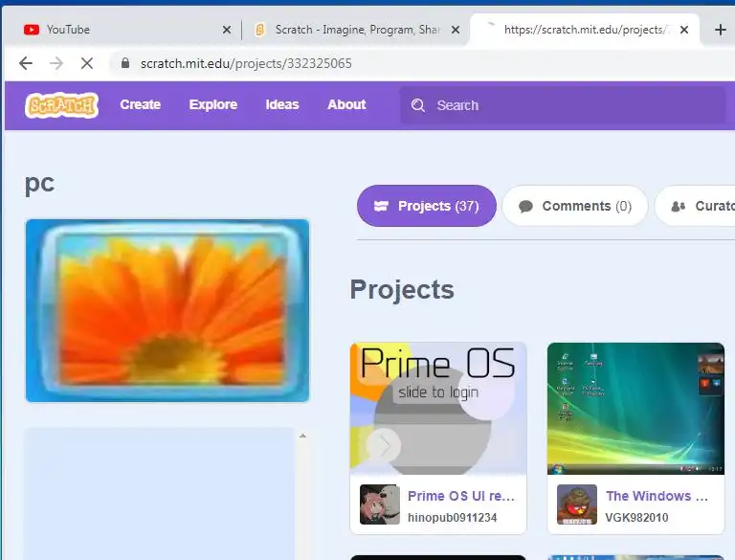This screenshot has height=560, width=735.
Task: Click the magnifier search icon
Action: 417,105
